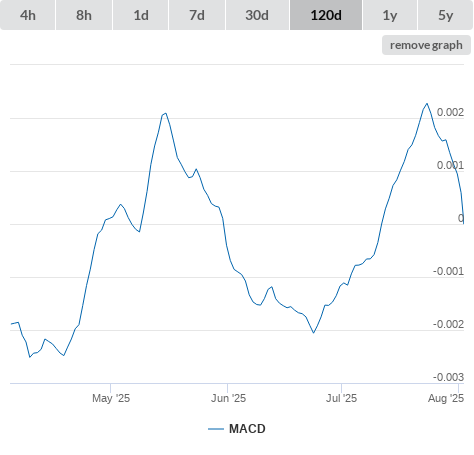Click the remove graph button
The image size is (474, 455).
pos(426,45)
